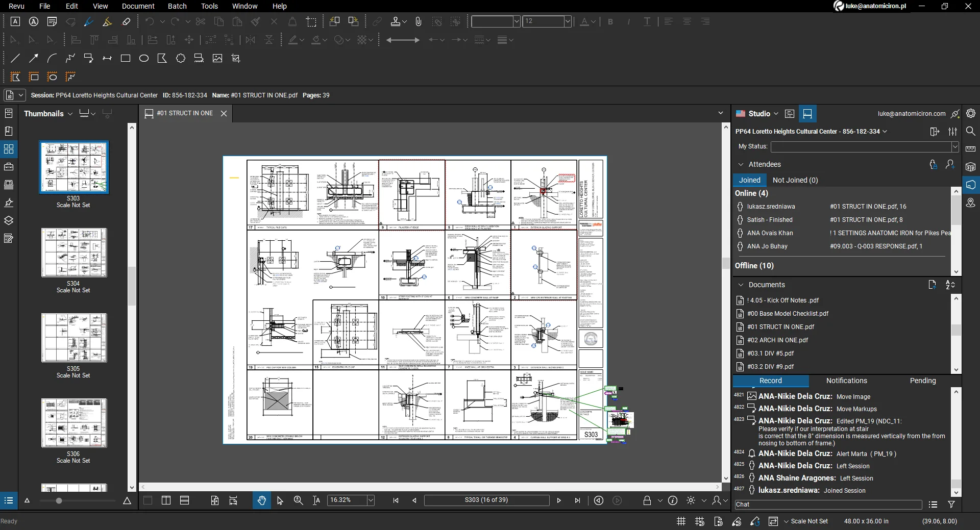Go to the next page

pos(559,500)
